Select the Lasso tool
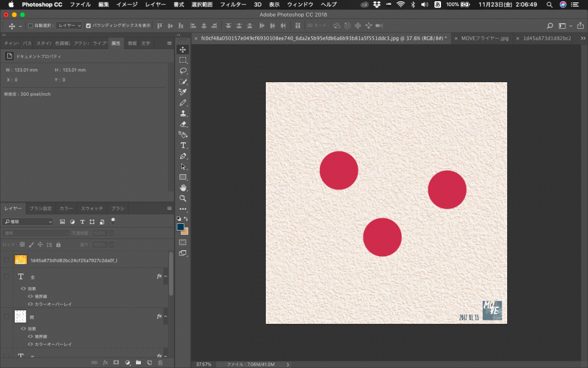This screenshot has height=368, width=588. coord(183,71)
